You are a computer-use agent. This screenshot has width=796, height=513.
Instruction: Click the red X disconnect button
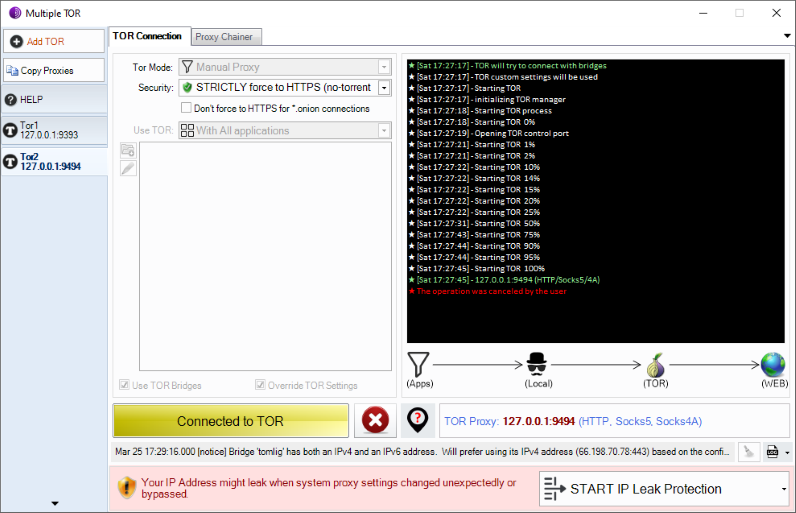tap(375, 420)
